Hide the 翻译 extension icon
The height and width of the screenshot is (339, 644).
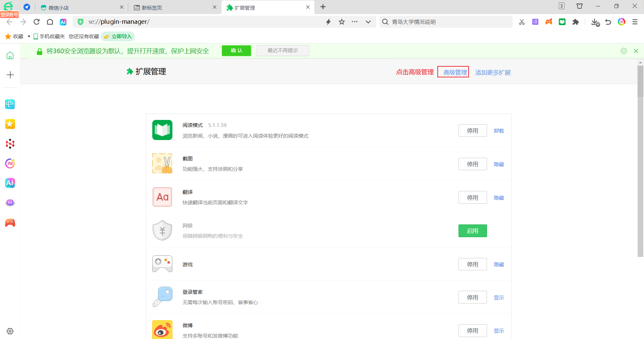(499, 198)
